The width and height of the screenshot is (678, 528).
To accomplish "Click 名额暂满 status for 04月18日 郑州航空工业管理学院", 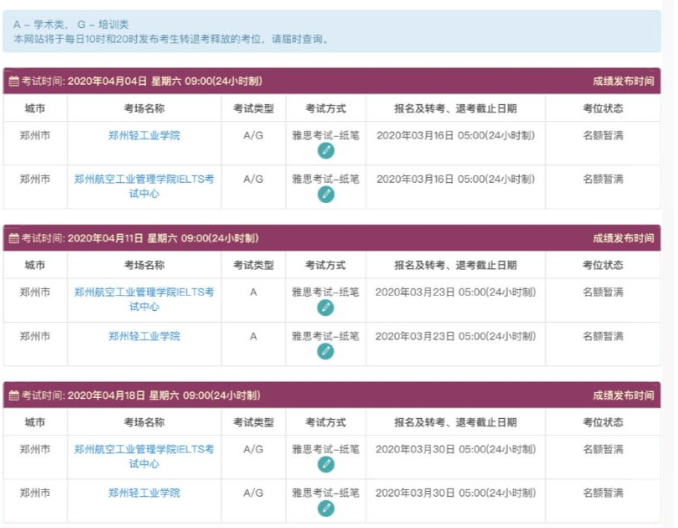I will pos(603,449).
